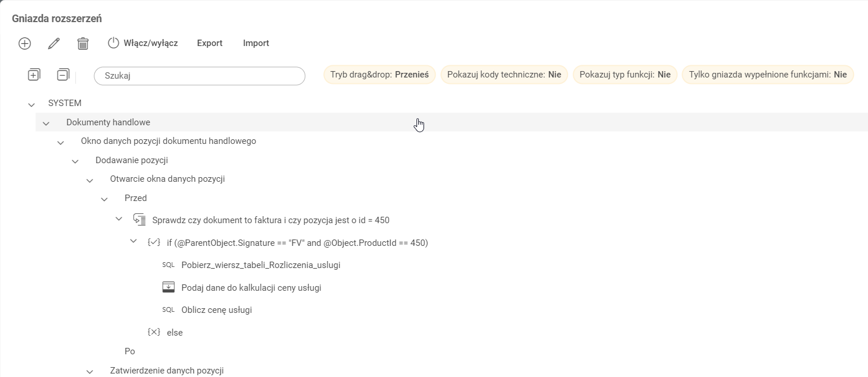The image size is (868, 377).
Task: Toggle 'Tylko gniazda wypełnione funkcjami' chip
Action: 767,75
